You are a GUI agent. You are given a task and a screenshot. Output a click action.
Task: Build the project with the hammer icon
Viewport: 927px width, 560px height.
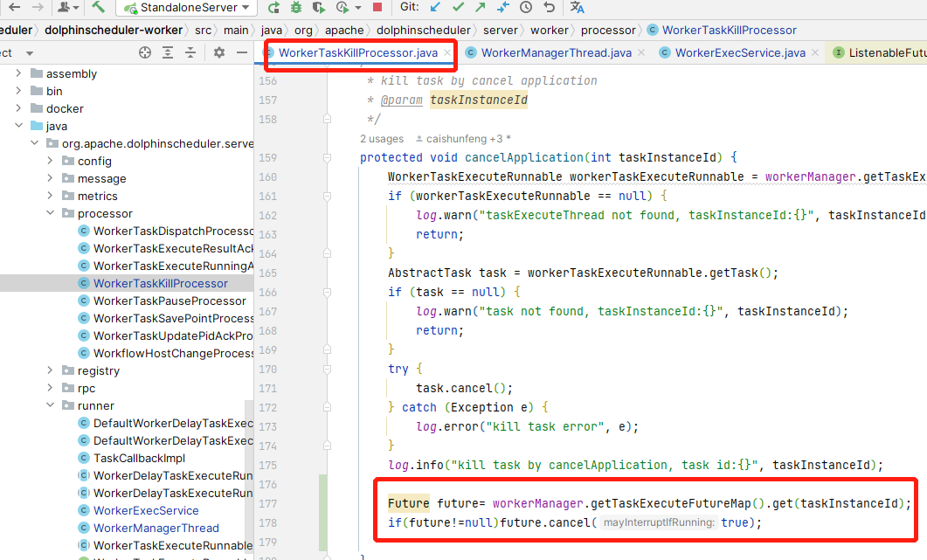pyautogui.click(x=99, y=7)
